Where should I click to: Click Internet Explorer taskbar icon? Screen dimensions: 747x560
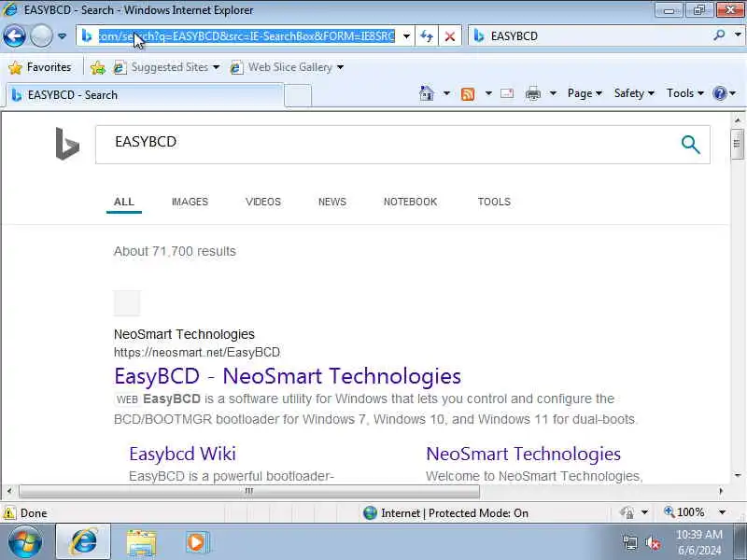pyautogui.click(x=83, y=542)
